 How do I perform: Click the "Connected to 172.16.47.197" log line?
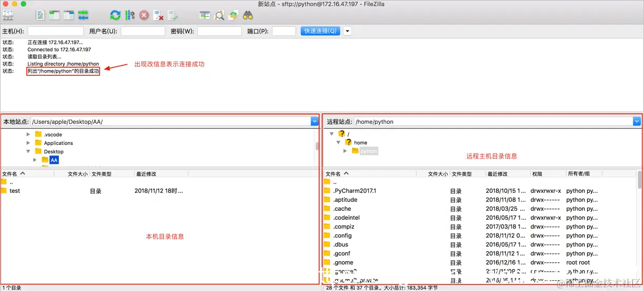tap(59, 50)
